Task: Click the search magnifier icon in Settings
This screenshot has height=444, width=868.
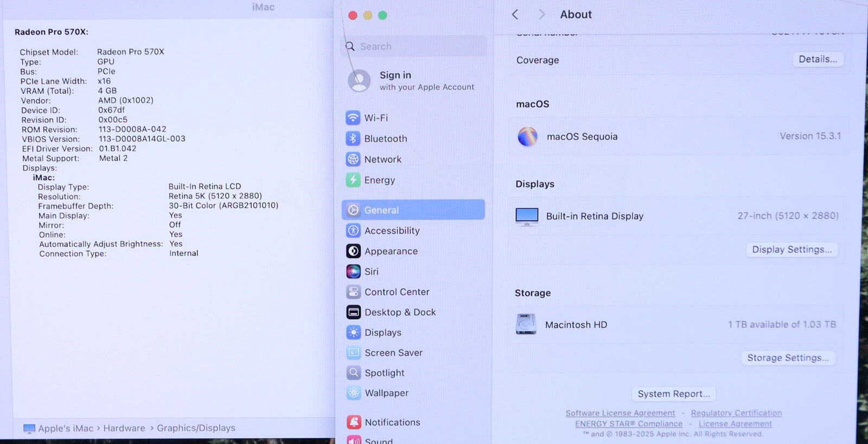Action: (x=350, y=47)
